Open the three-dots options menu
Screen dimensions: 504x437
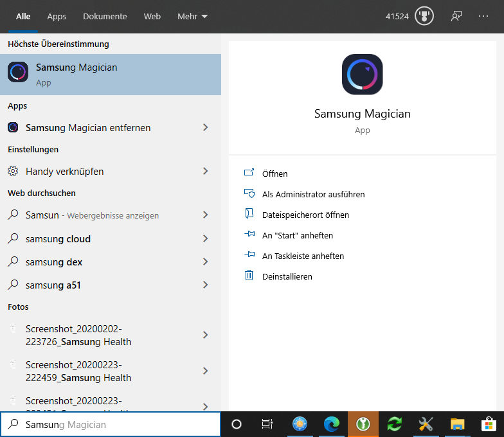[483, 16]
